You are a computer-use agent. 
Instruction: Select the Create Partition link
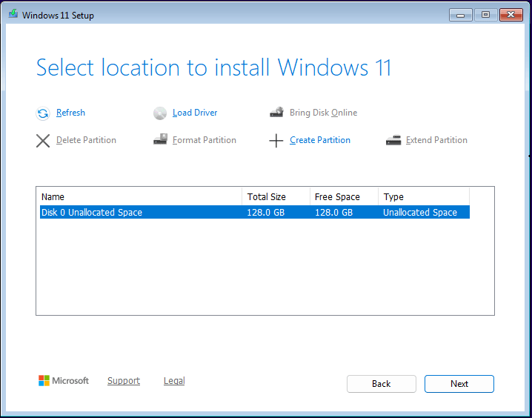[320, 140]
